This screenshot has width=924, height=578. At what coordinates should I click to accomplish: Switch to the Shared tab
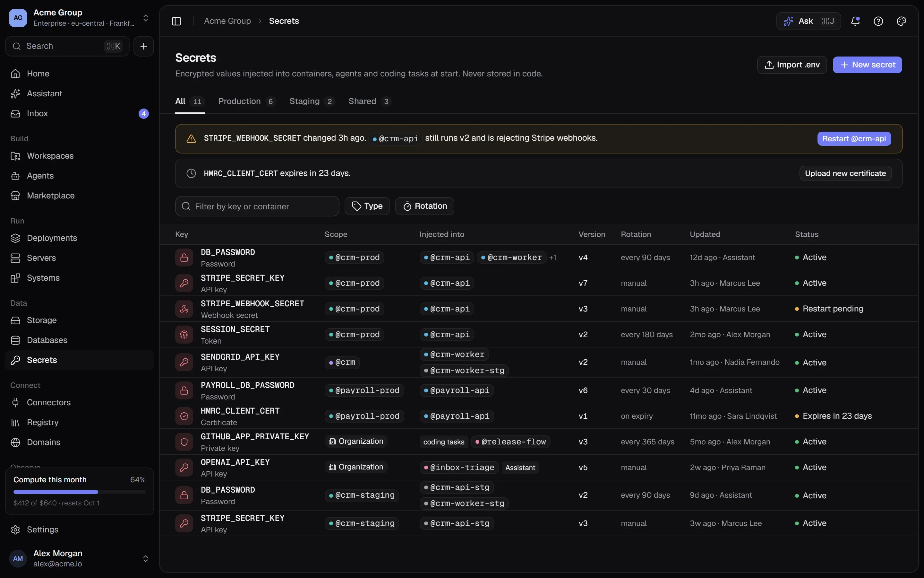[370, 101]
